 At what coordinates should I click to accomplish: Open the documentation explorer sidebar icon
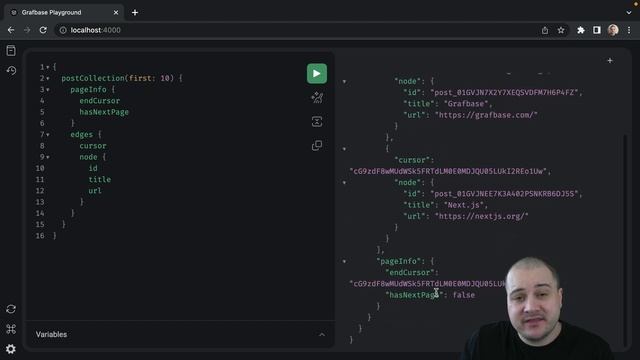11,51
